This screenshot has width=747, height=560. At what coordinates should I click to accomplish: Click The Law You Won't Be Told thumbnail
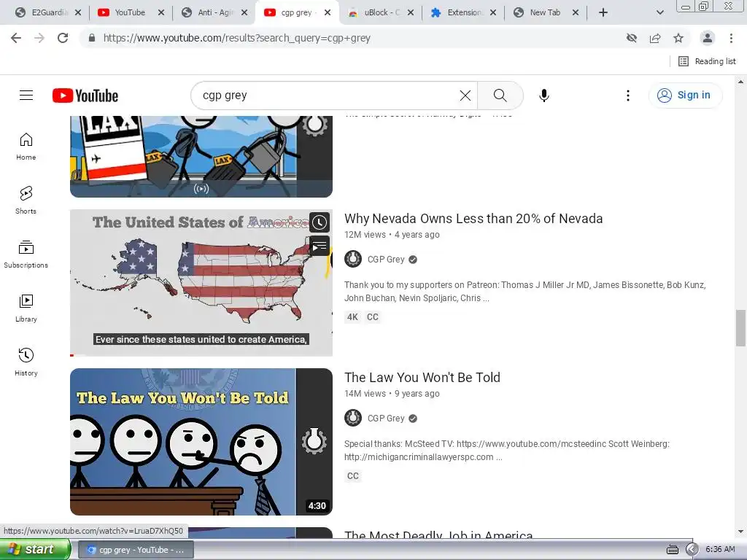pos(201,442)
